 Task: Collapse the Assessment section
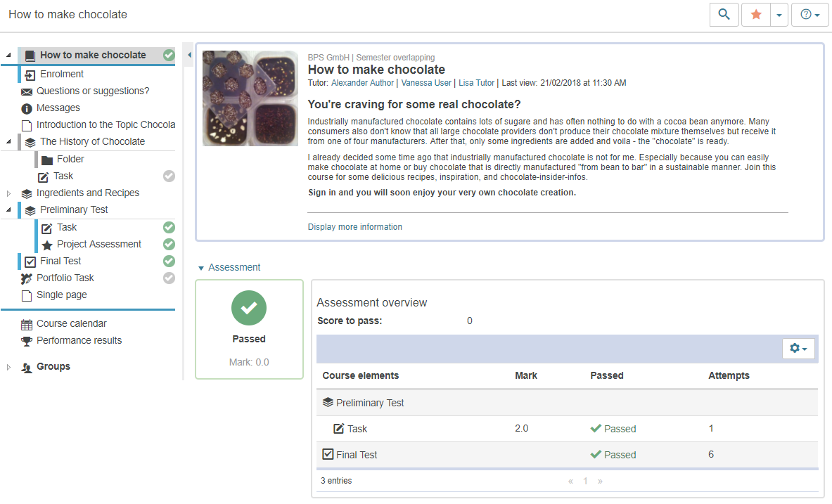201,268
